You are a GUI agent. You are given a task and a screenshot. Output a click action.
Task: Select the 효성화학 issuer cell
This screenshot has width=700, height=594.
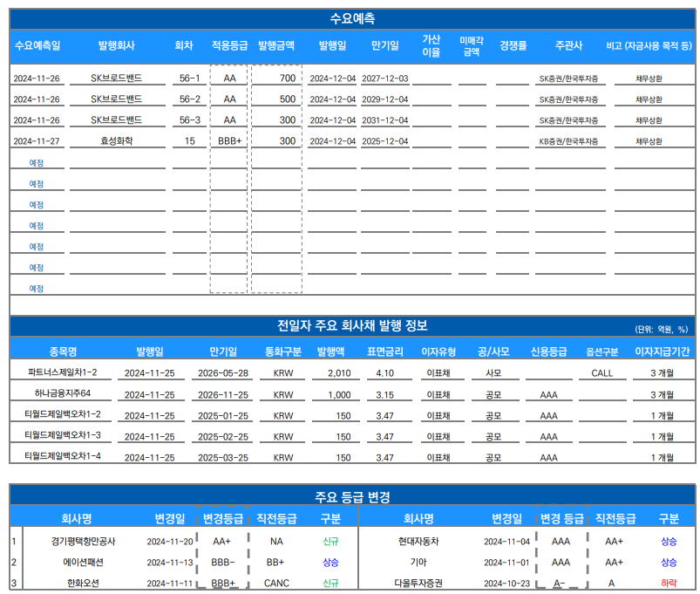[116, 140]
